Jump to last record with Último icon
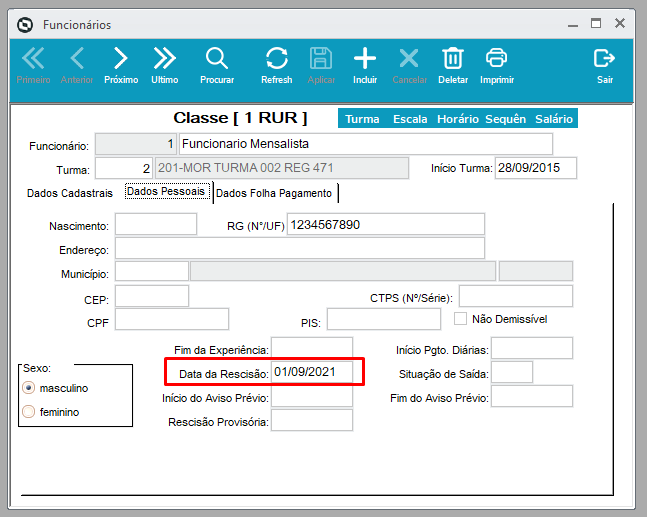The image size is (647, 517). pyautogui.click(x=165, y=66)
